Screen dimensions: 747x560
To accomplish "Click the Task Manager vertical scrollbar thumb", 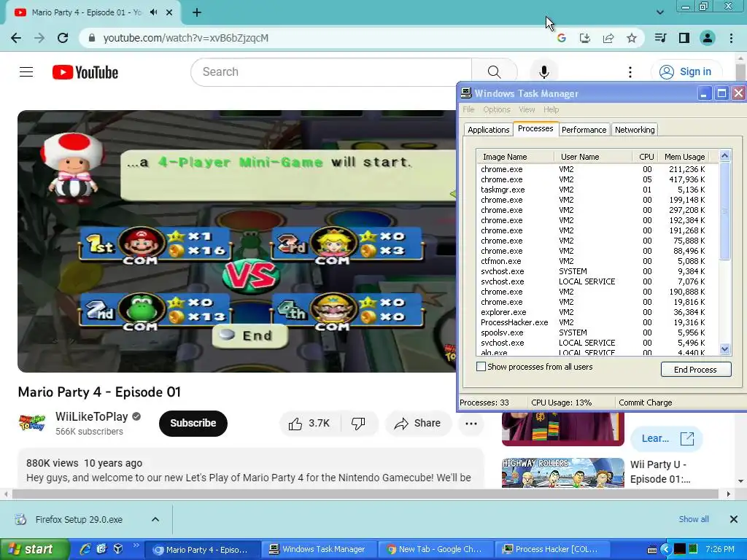I will pyautogui.click(x=725, y=211).
